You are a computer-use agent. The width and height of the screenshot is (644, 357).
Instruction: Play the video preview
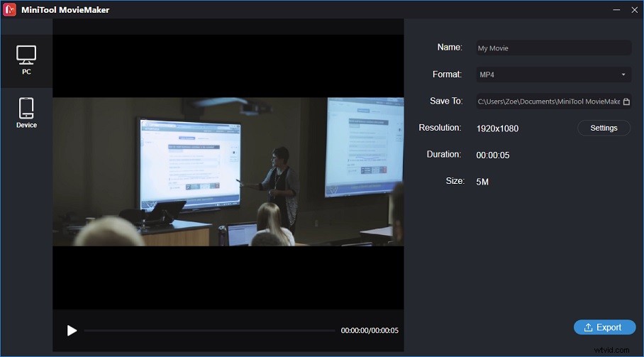point(72,330)
